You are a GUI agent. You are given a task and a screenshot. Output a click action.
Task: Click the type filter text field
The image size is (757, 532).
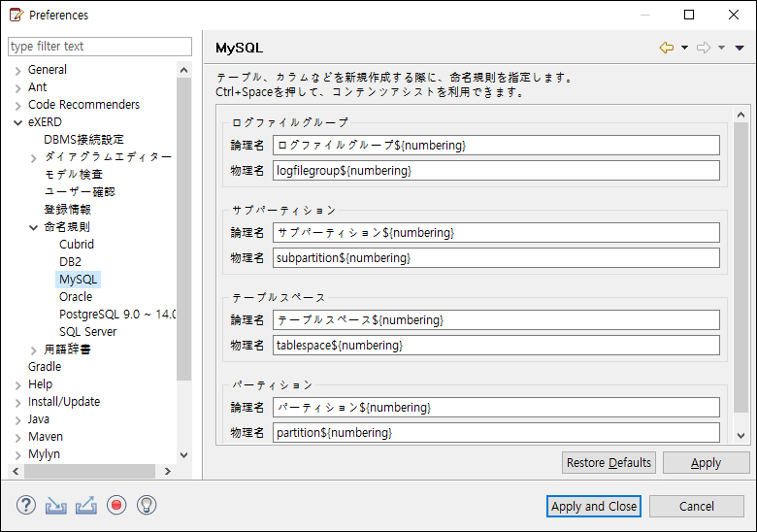tap(100, 47)
